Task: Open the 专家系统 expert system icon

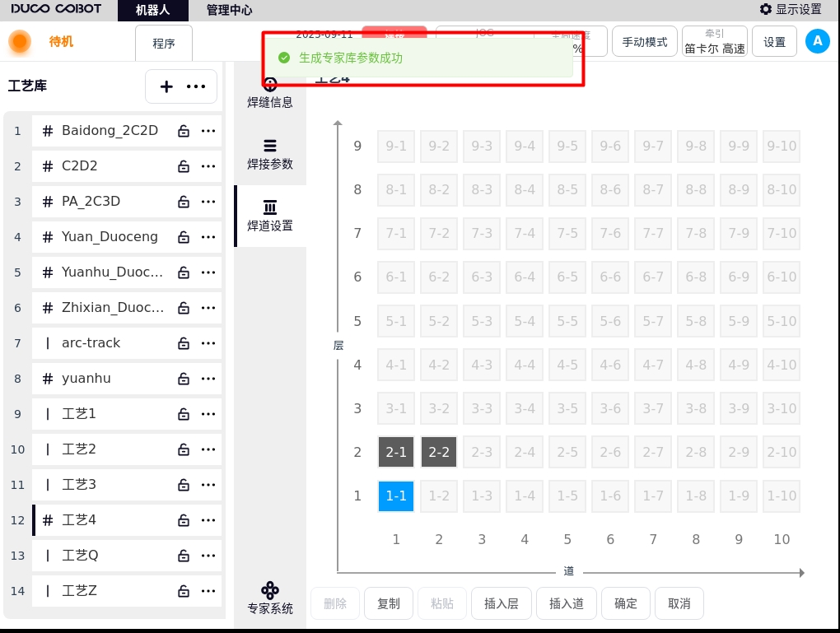Action: click(x=270, y=590)
